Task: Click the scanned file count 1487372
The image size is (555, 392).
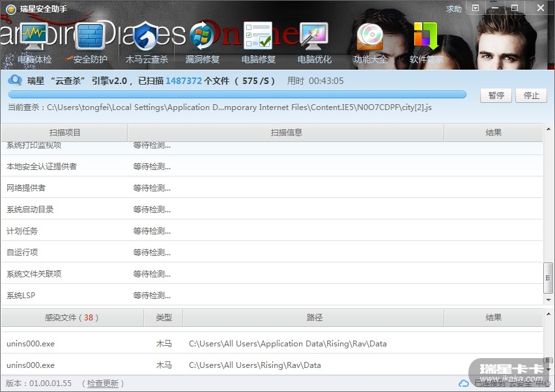Action: point(184,81)
